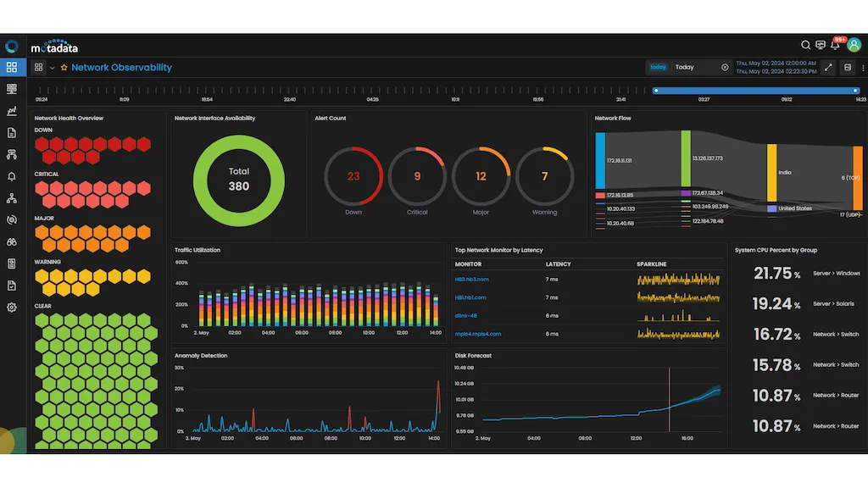Clear the Today time range selection
Screen dimensions: 868x488
coord(725,68)
